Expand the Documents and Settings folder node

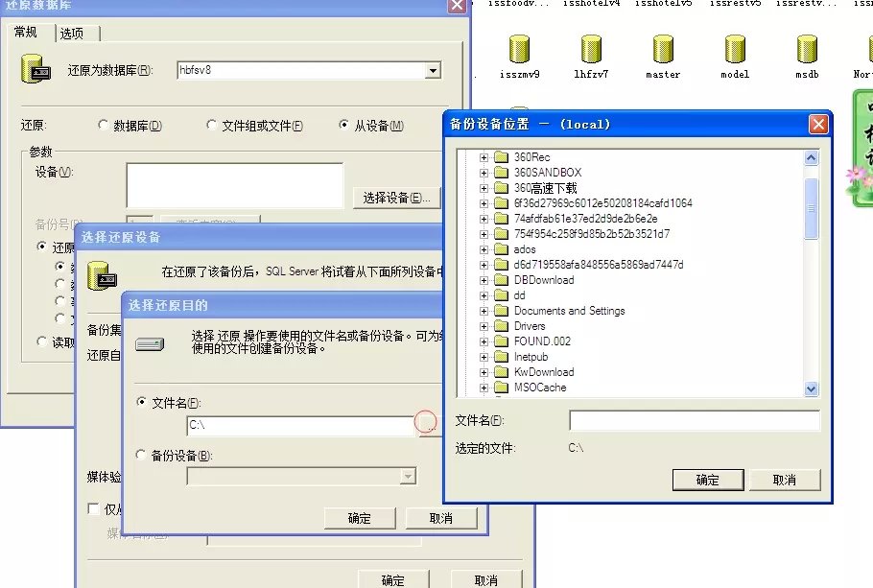[x=484, y=311]
